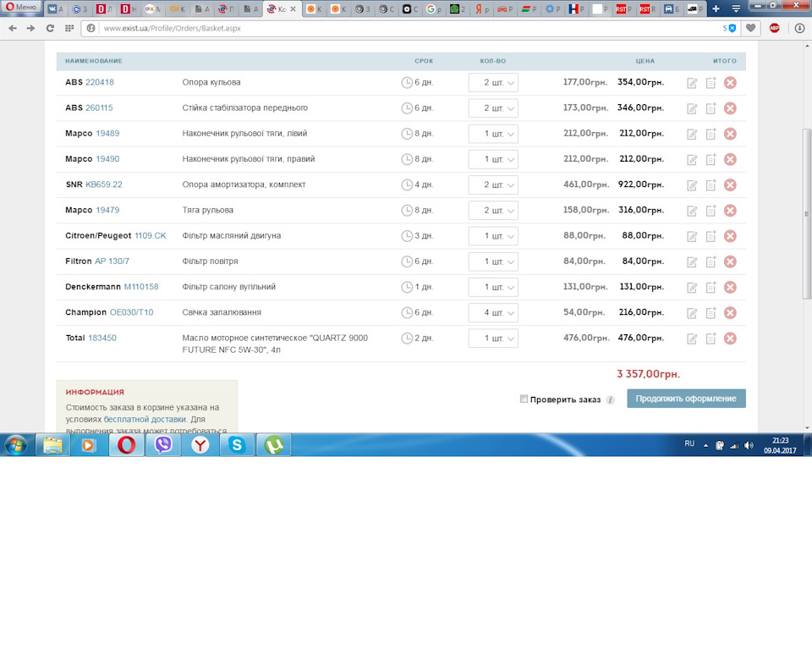Viewport: 812px width, 666px height.
Task: Open info icon beside Проверить заказ
Action: coord(611,400)
